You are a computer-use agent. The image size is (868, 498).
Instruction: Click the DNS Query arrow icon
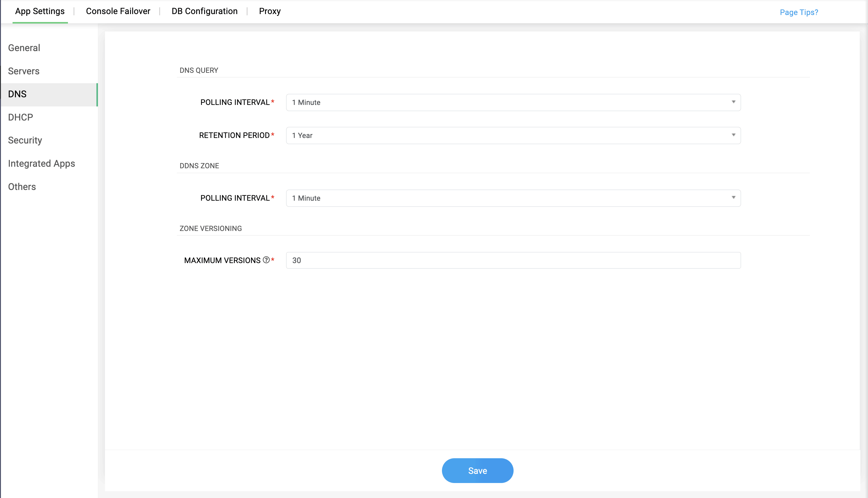[x=733, y=102]
